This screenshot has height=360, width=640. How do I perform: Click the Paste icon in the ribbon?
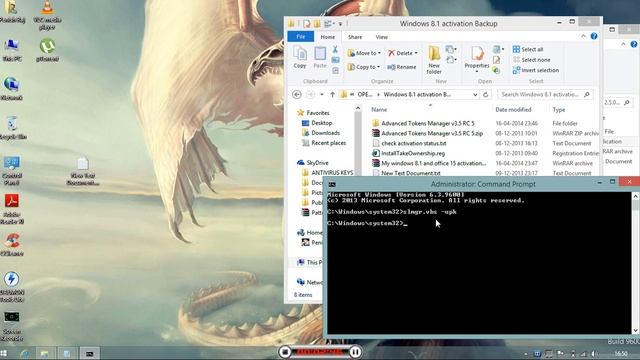320,57
